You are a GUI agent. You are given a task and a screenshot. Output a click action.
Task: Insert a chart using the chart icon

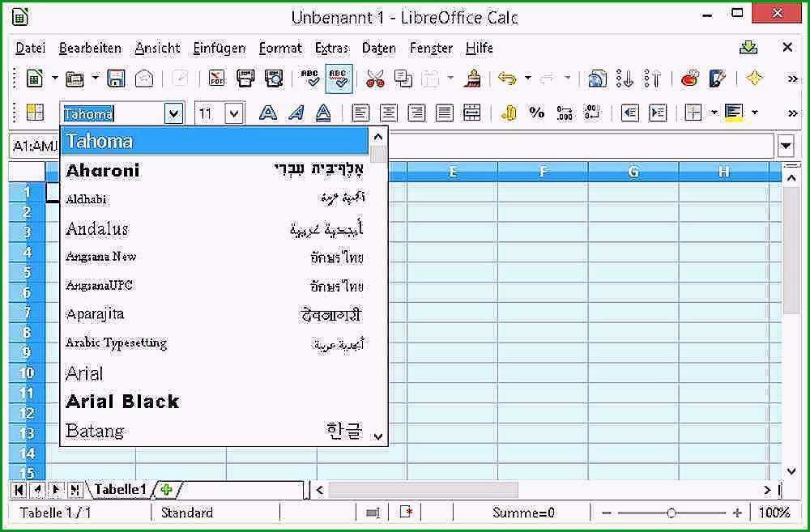(x=689, y=79)
